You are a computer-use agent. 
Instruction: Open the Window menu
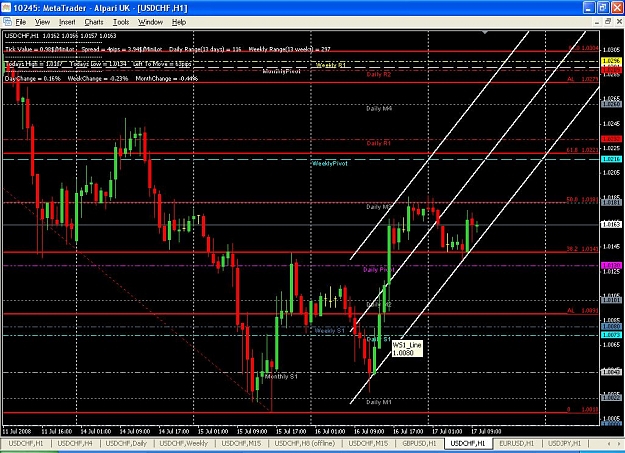click(x=150, y=22)
